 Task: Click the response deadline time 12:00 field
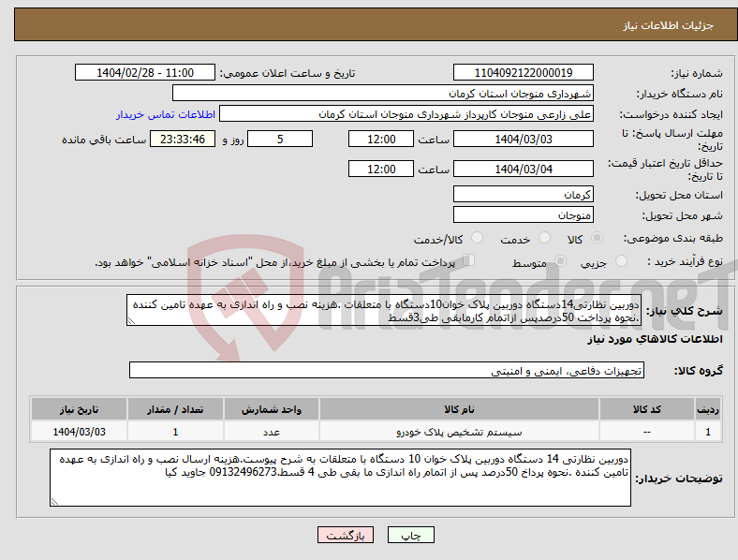(x=381, y=139)
